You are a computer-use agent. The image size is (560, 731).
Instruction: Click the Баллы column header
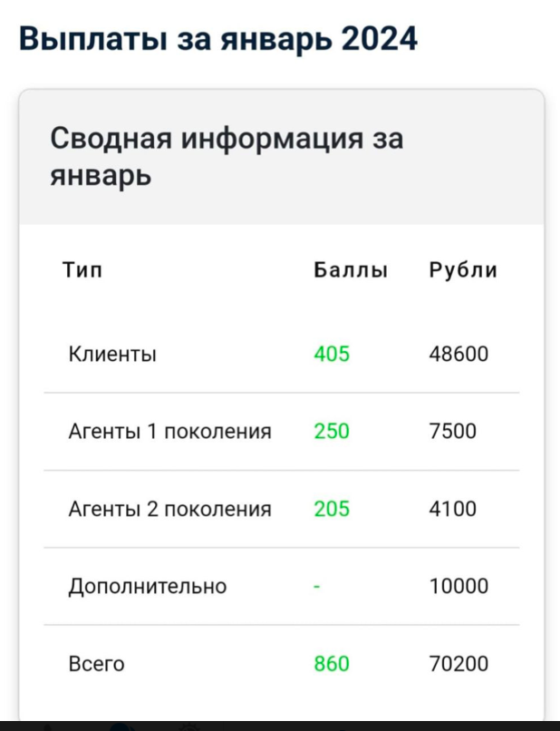tap(352, 269)
